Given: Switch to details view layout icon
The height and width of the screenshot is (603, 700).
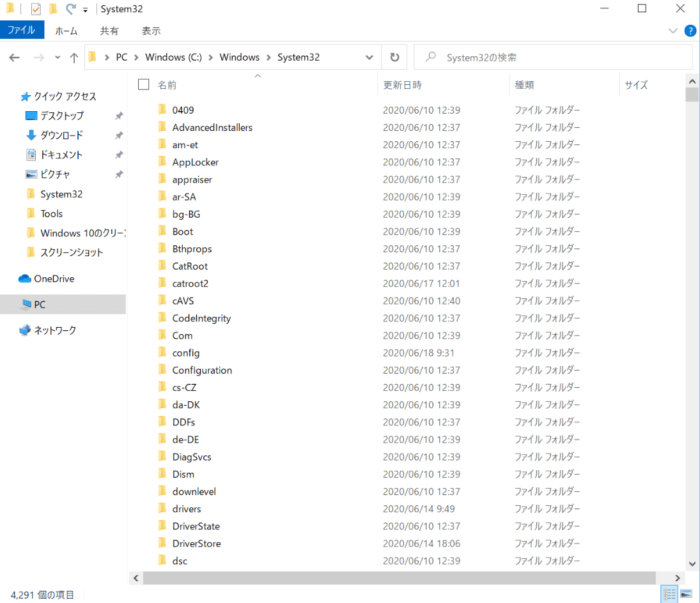Looking at the screenshot, I should click(x=669, y=594).
